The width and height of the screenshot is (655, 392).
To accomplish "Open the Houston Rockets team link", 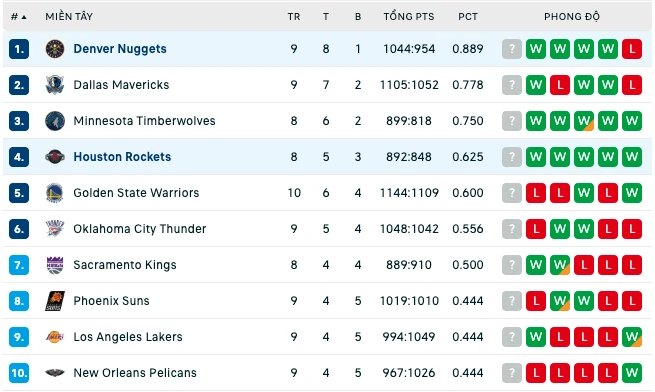I will pos(122,157).
